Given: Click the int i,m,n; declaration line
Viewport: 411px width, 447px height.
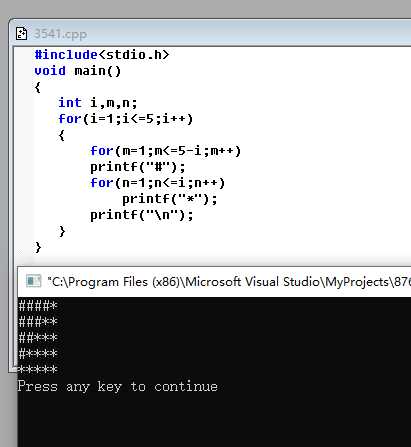Looking at the screenshot, I should [98, 103].
